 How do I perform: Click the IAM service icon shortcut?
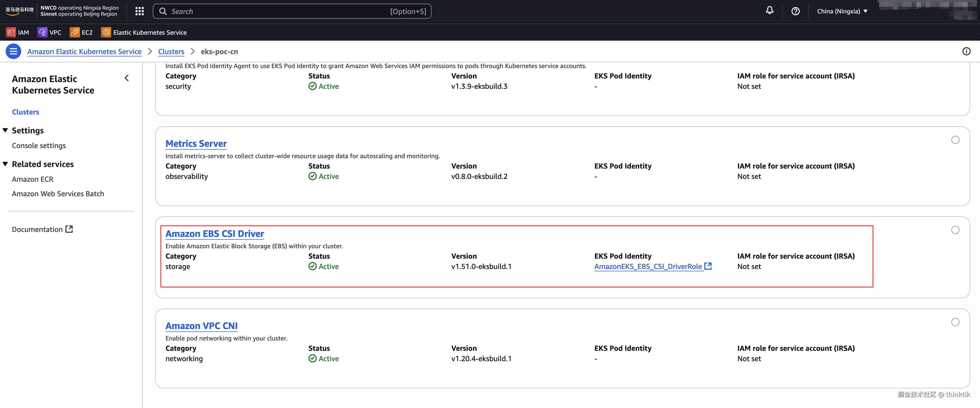(x=11, y=32)
